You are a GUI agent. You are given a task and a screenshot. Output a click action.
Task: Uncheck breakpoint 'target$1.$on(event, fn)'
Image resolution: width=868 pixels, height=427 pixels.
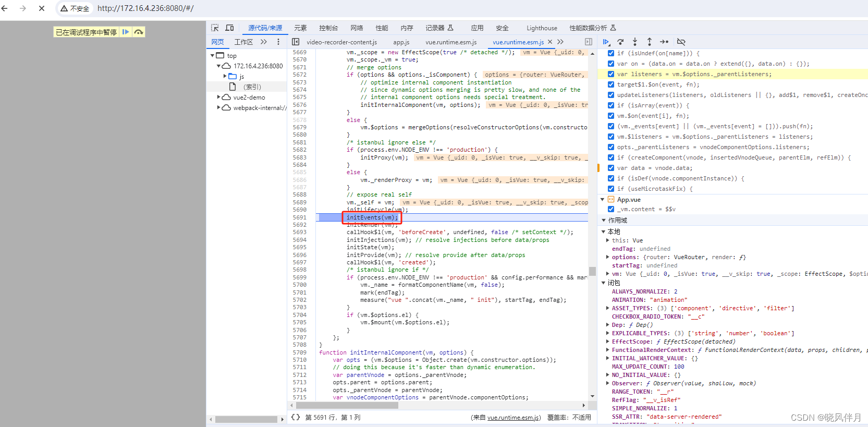point(611,84)
